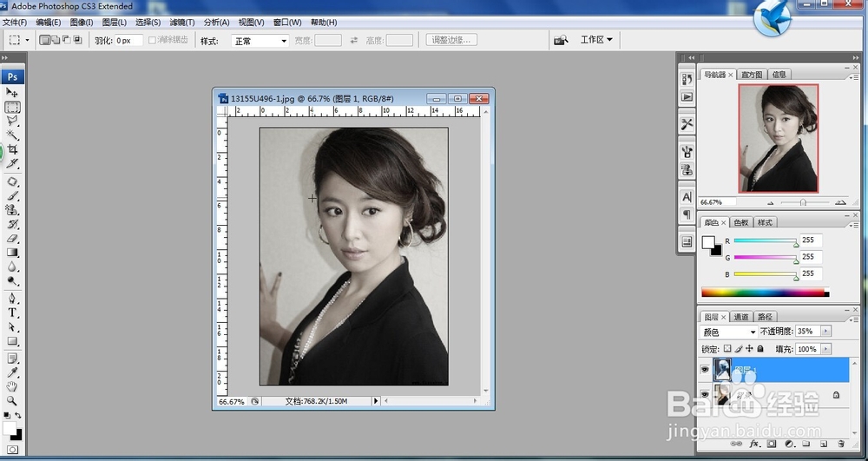Viewport: 868px width, 461px height.
Task: Swap foreground and background colors
Action: pyautogui.click(x=18, y=416)
